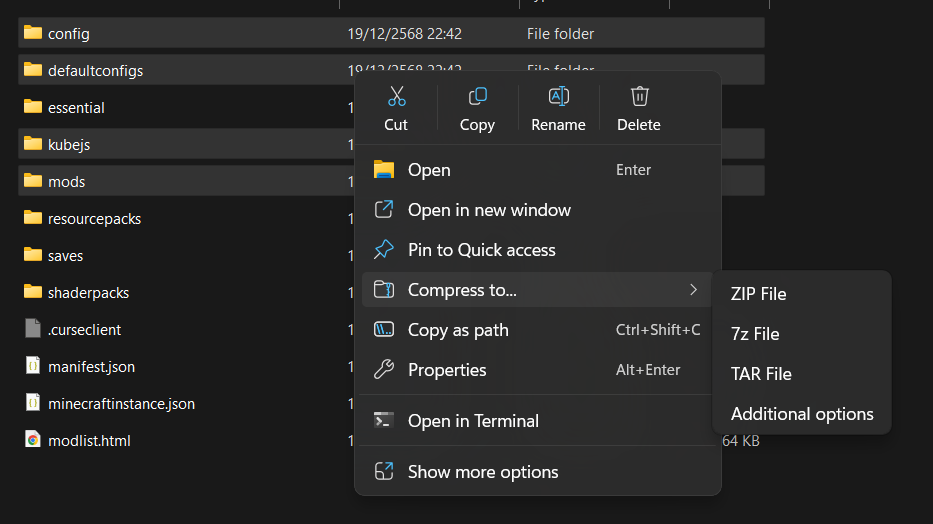Choose Open in new window
Viewport: 933px width, 524px height.
[489, 210]
